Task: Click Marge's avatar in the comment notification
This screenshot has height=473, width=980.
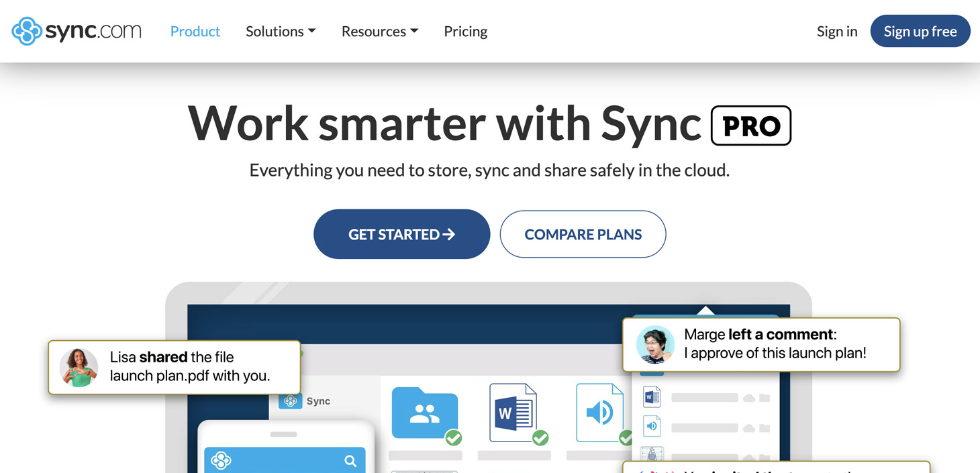Action: tap(654, 344)
